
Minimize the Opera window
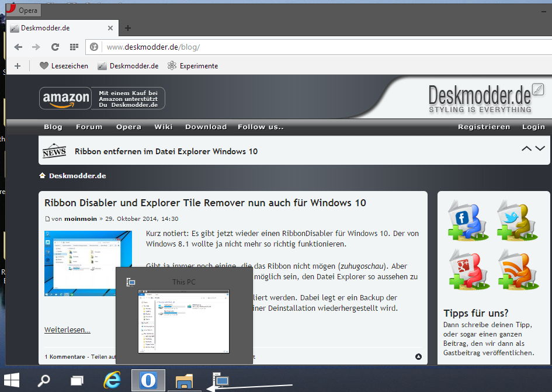544,12
